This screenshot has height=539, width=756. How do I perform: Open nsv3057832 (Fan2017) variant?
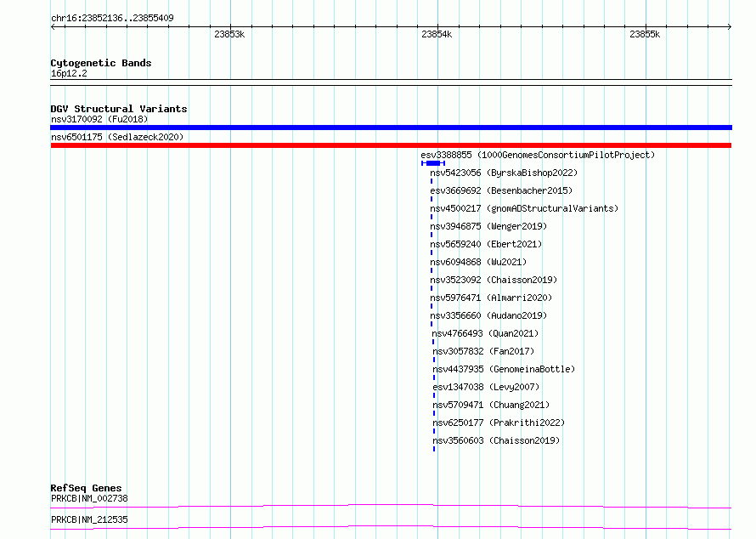483,351
